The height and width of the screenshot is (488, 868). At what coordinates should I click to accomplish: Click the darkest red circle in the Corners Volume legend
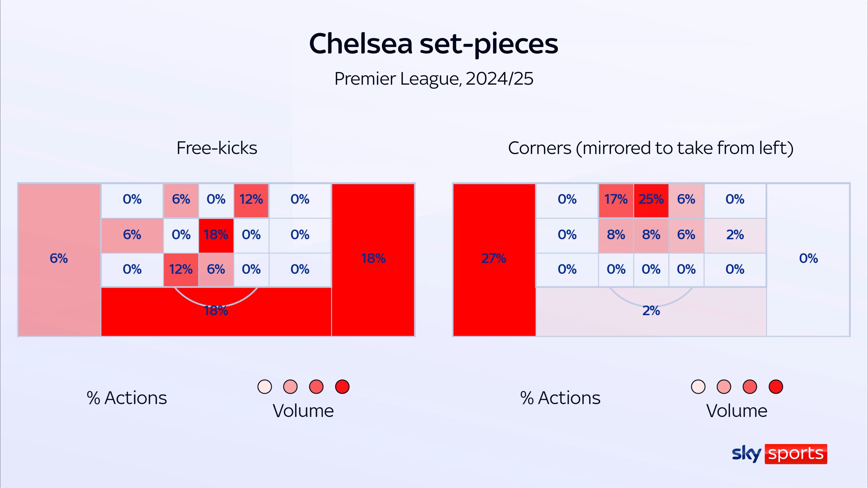click(776, 386)
